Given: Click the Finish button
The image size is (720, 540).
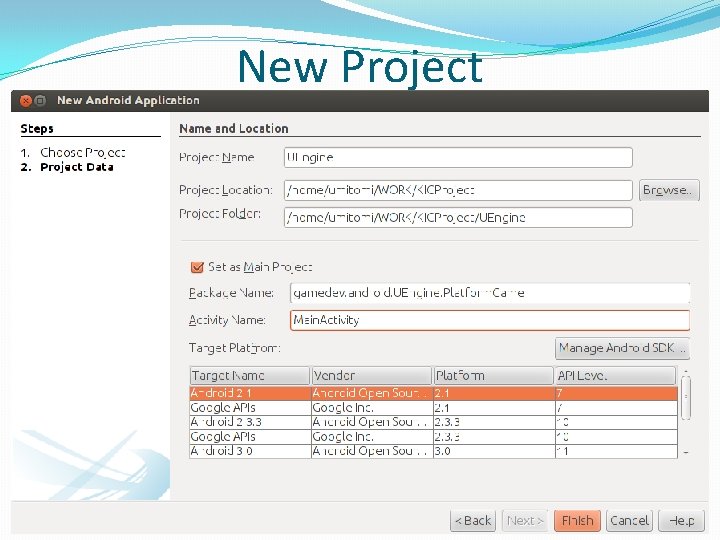Looking at the screenshot, I should click(x=577, y=521).
